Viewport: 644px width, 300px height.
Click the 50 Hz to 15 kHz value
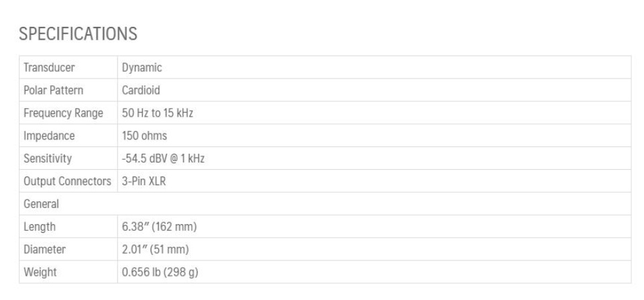(157, 113)
